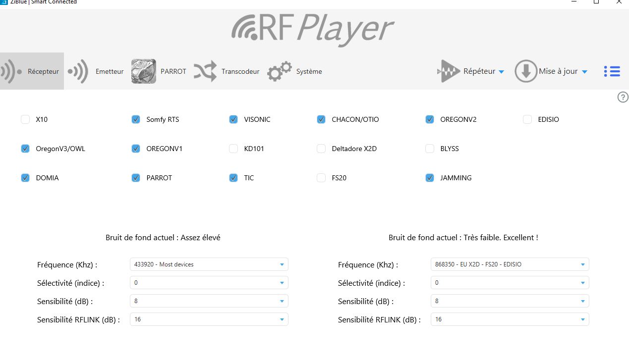Enable the Deltadore X2D checkbox
Screen dimensions: 629x364
(321, 149)
